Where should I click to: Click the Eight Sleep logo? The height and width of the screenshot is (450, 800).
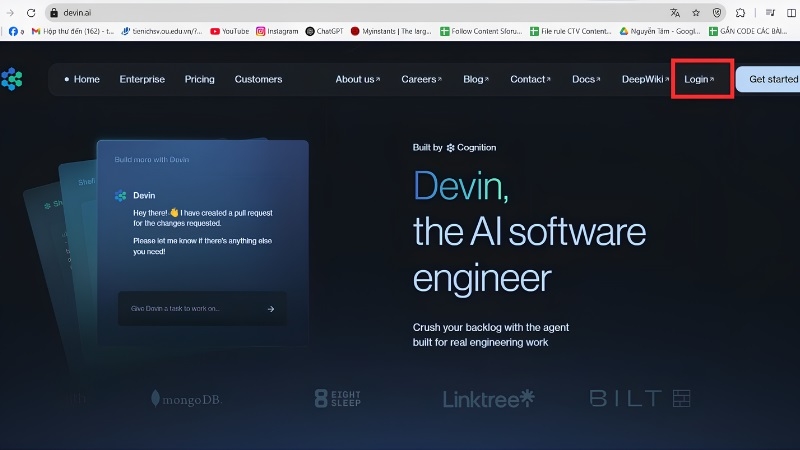coord(338,398)
